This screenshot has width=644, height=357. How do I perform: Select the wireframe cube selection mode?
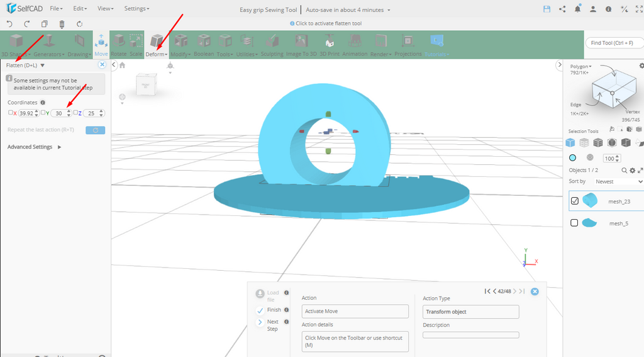584,143
